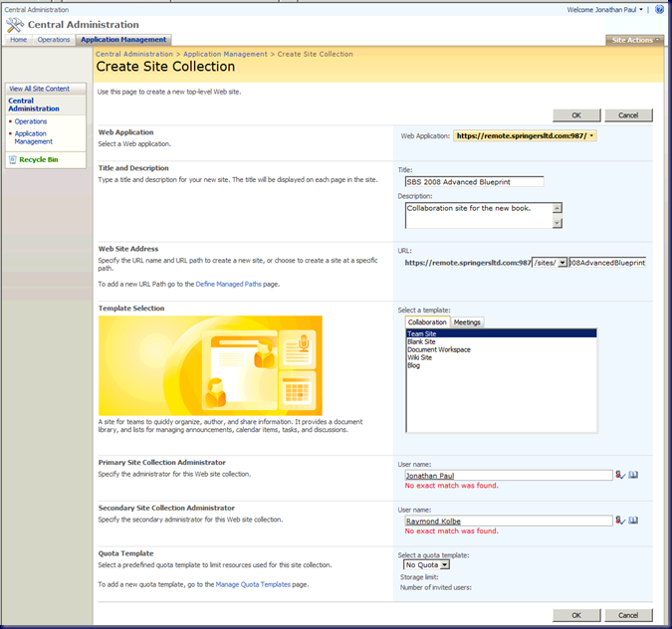Click Description box scroll down arrow

(558, 223)
